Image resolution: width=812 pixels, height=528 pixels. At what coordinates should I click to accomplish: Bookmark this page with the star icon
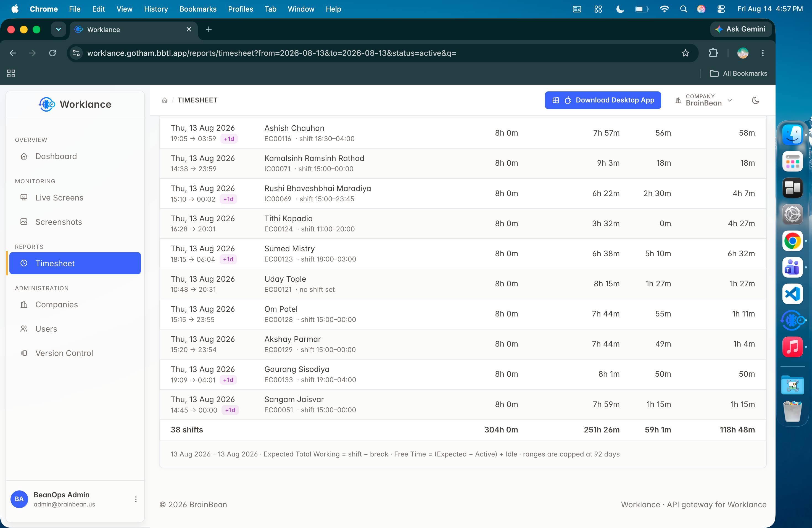685,53
